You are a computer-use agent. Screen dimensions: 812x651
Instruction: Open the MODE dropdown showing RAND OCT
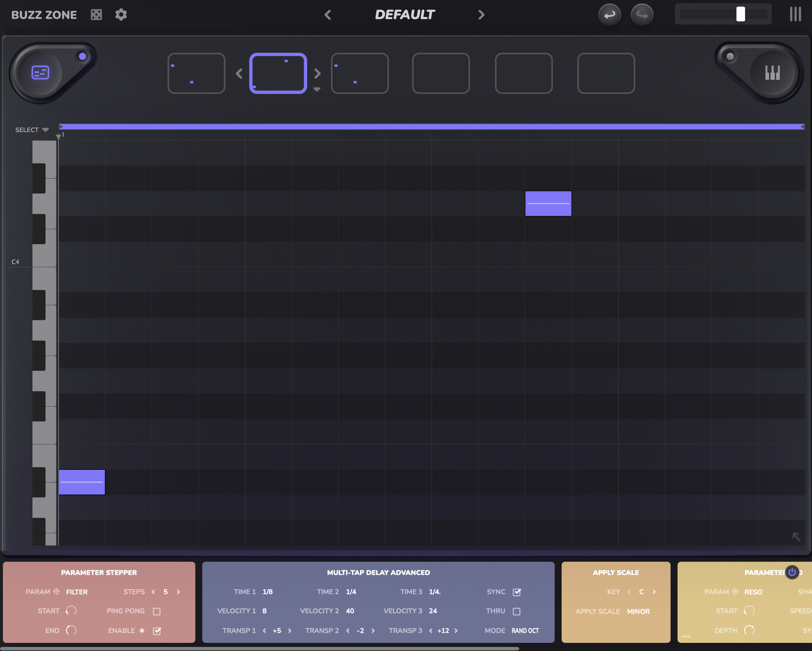pyautogui.click(x=525, y=630)
